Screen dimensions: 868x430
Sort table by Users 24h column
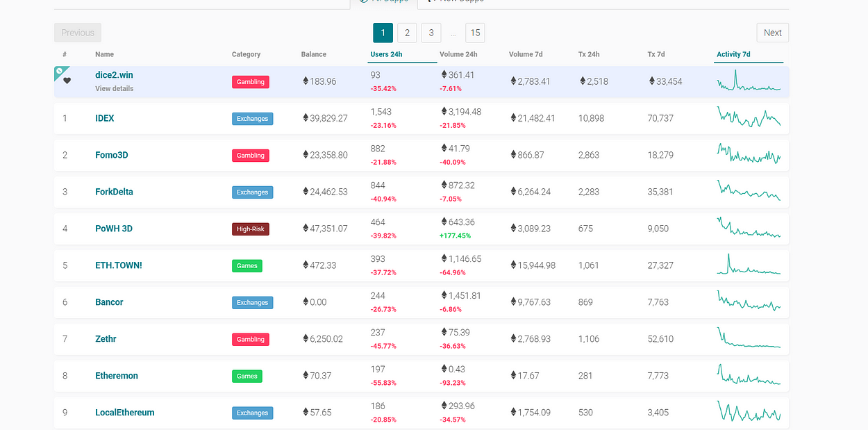pos(387,54)
